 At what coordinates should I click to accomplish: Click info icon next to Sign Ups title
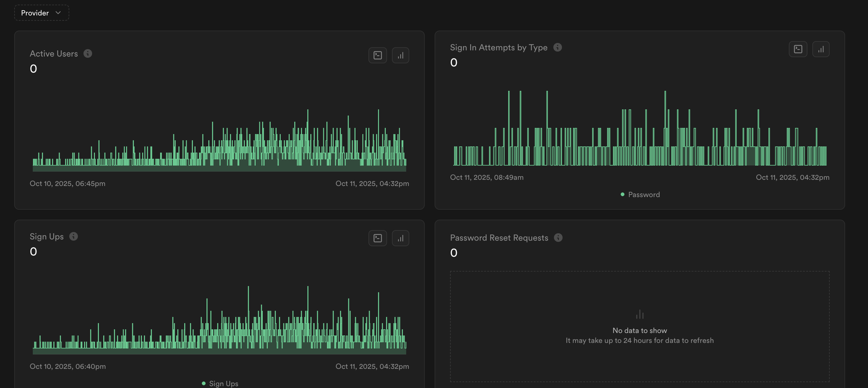tap(74, 236)
